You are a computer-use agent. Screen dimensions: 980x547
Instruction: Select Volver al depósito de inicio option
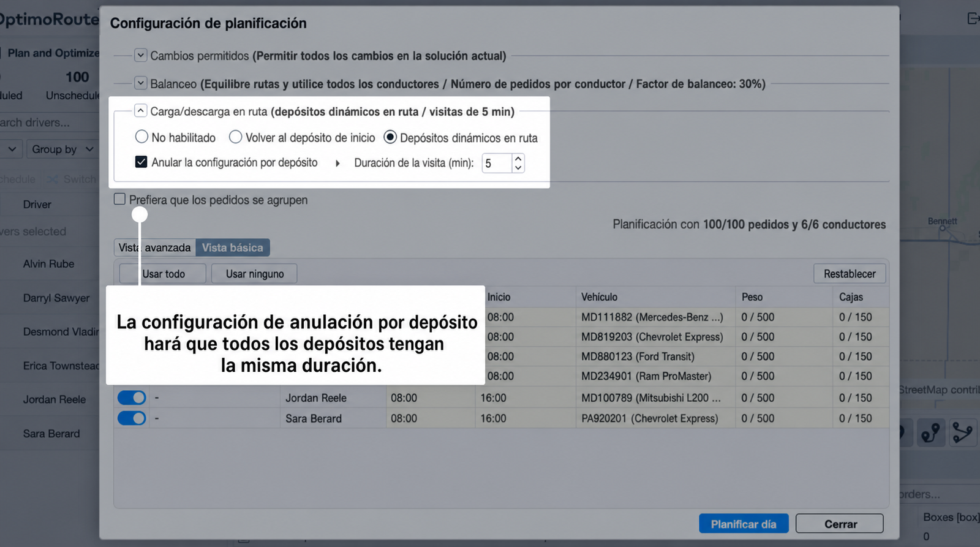pos(235,137)
